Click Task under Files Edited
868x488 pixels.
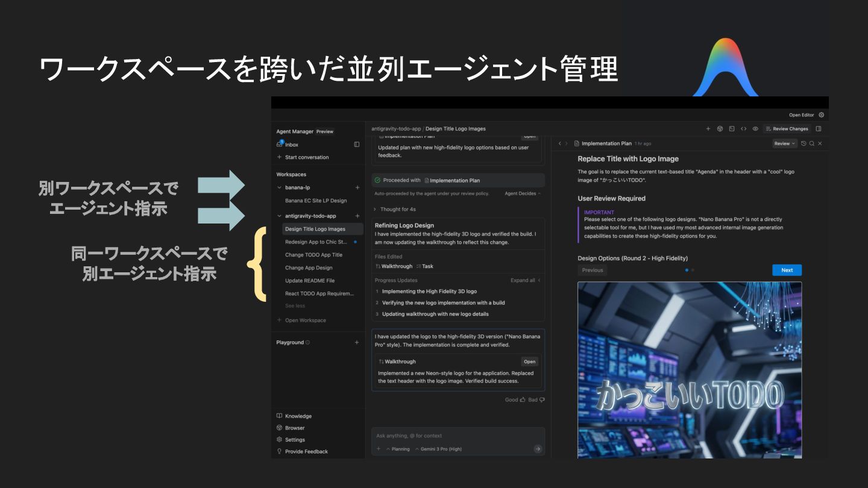tap(425, 266)
